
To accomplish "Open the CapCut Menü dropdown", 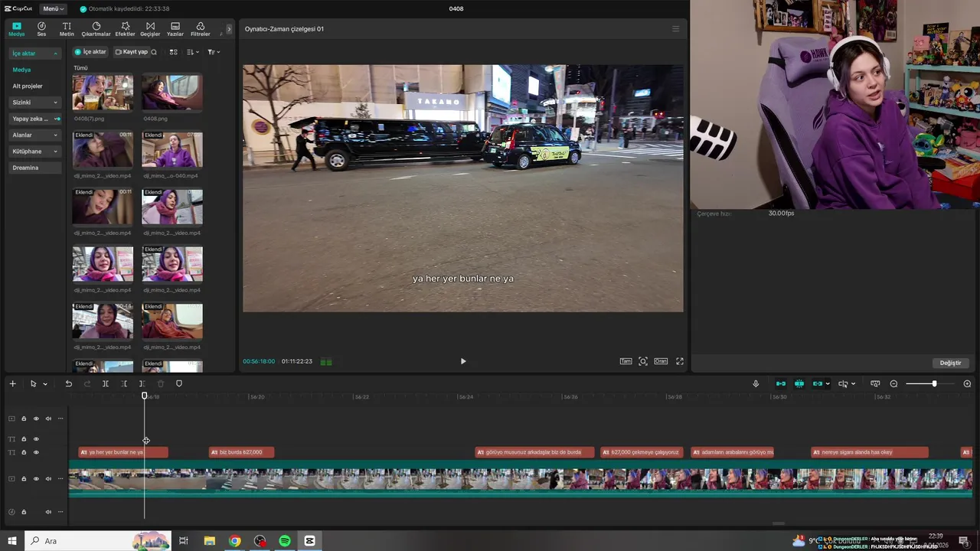I will pos(53,8).
